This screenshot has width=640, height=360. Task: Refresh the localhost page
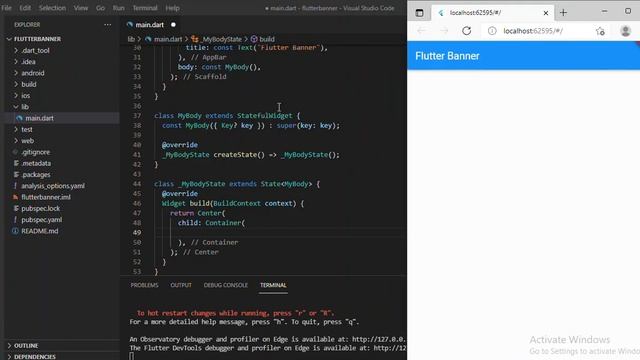pyautogui.click(x=467, y=31)
